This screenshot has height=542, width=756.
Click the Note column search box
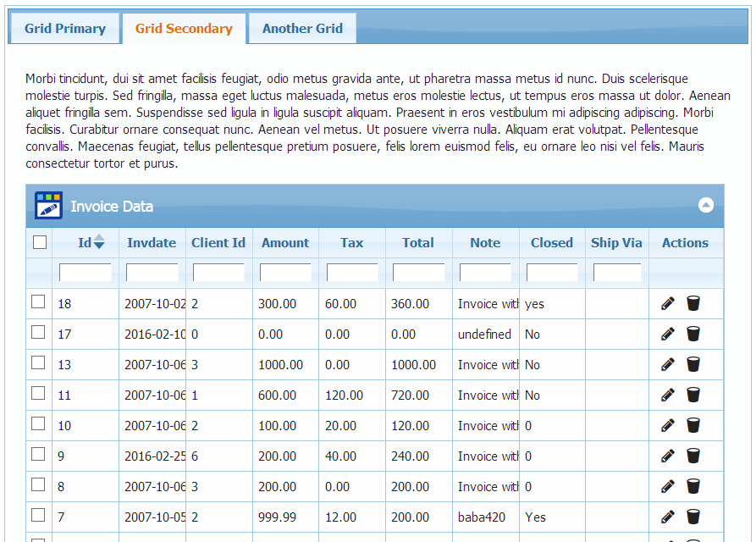[x=485, y=273]
